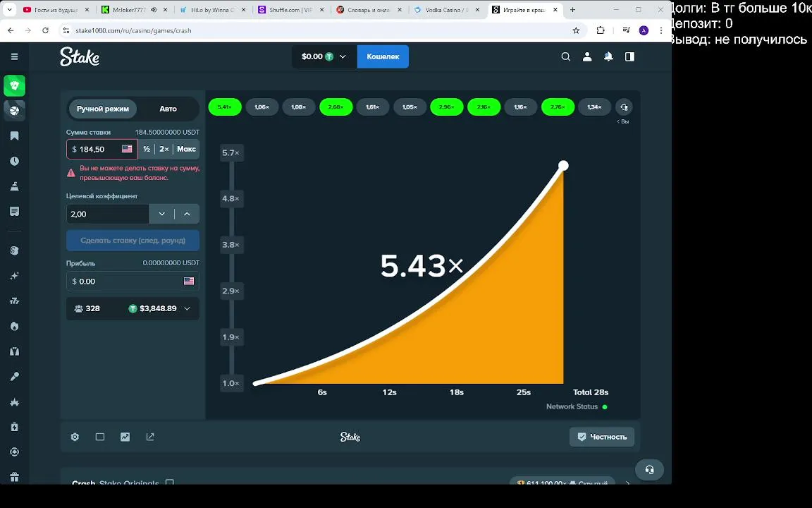Open the Stake Originals sidebar icon
This screenshot has height=508, width=812.
(x=15, y=250)
